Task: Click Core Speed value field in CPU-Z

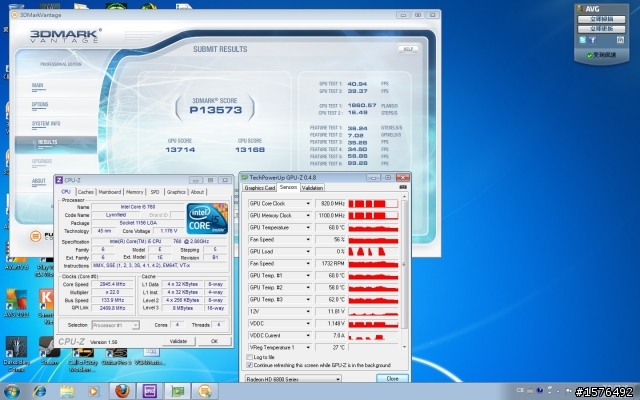Action: 113,284
